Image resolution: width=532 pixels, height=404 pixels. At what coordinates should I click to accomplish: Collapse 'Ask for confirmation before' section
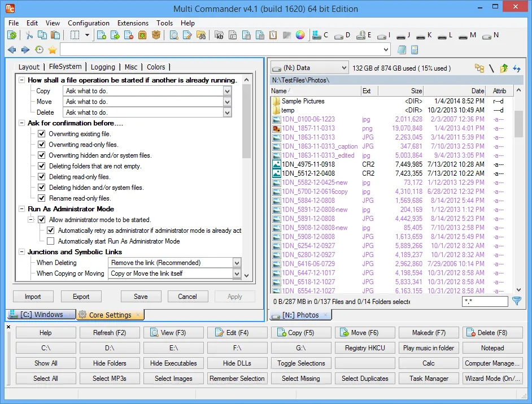[21, 123]
